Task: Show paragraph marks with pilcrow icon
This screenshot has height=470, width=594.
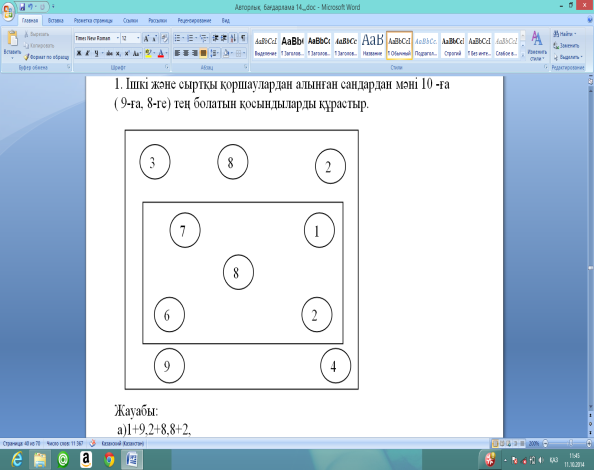Action: [x=243, y=38]
